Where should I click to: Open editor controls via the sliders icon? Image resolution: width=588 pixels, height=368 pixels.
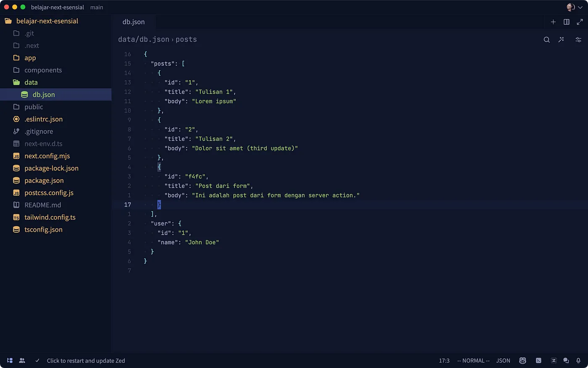click(x=578, y=40)
